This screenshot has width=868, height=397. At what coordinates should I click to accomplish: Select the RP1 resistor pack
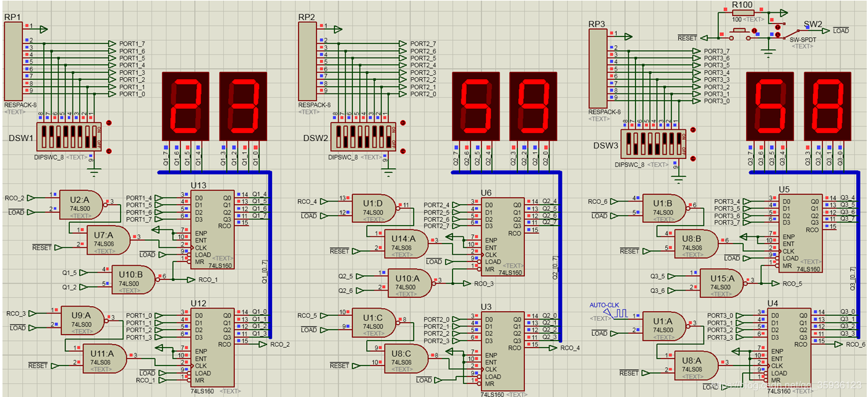click(12, 62)
